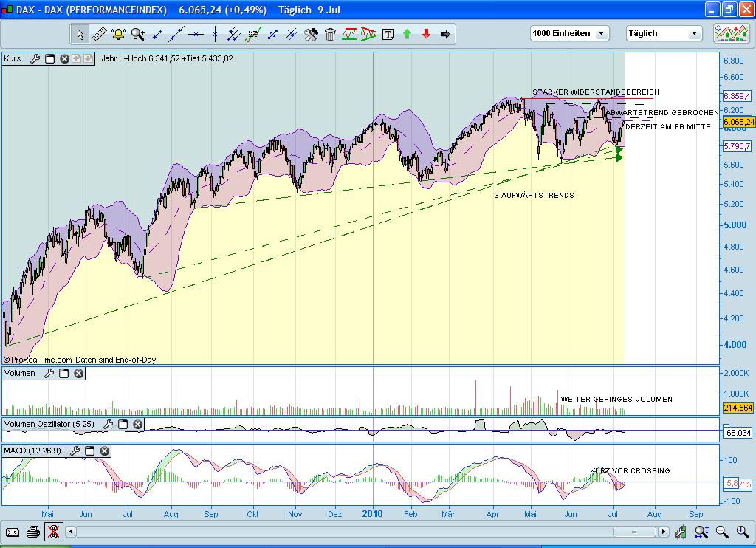Close the Kurs panel
The height and width of the screenshot is (548, 756).
[x=65, y=59]
